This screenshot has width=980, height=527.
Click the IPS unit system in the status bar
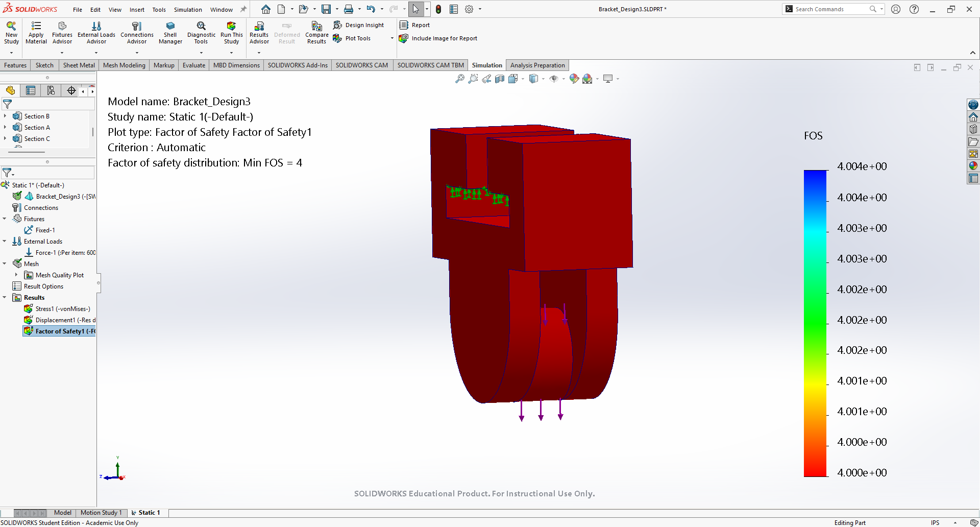pyautogui.click(x=935, y=522)
